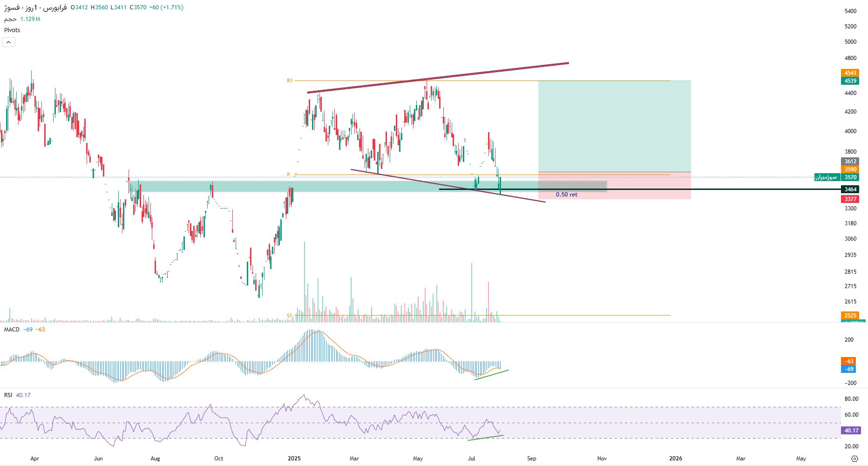868x466 pixels.
Task: Collapse the indicator legend with the chevron button
Action: [8, 42]
